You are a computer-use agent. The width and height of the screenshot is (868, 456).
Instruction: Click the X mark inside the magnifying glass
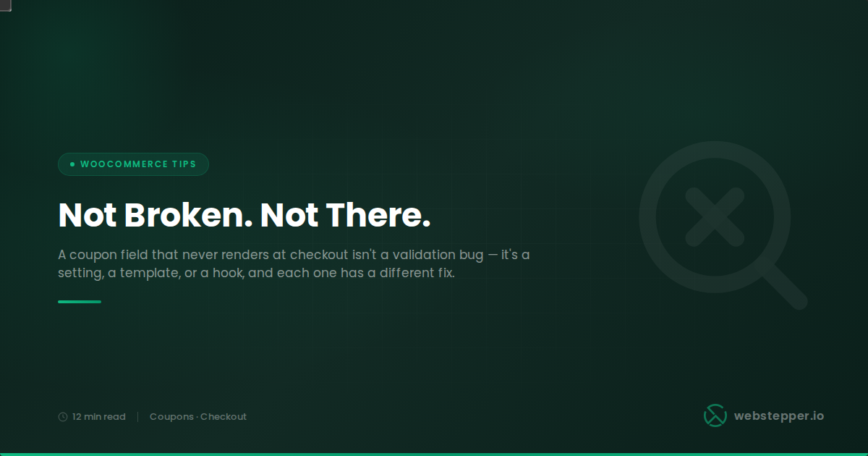tap(715, 216)
